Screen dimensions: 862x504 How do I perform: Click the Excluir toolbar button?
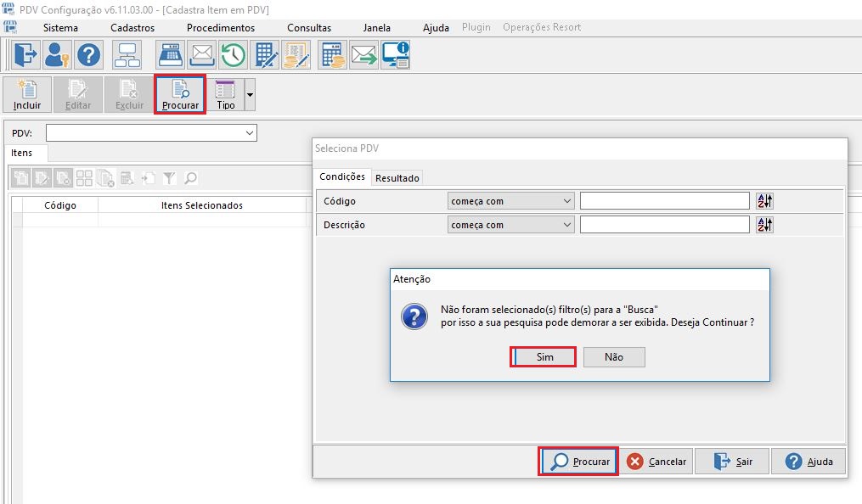[129, 94]
